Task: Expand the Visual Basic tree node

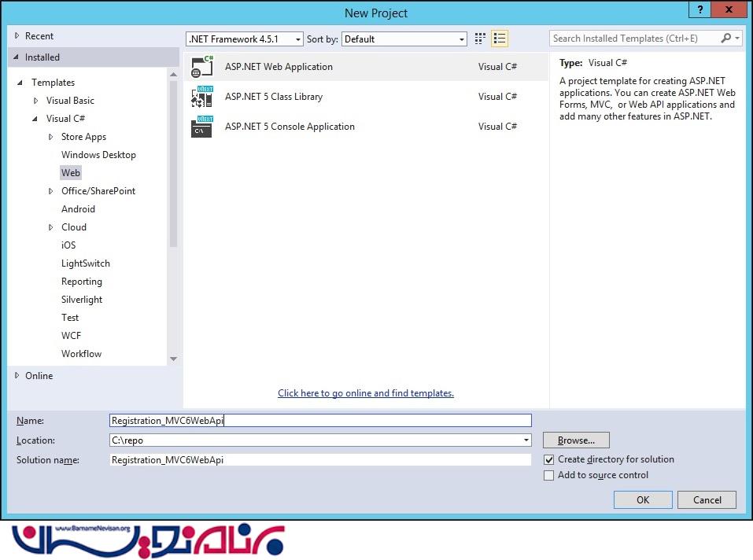Action: (x=35, y=101)
